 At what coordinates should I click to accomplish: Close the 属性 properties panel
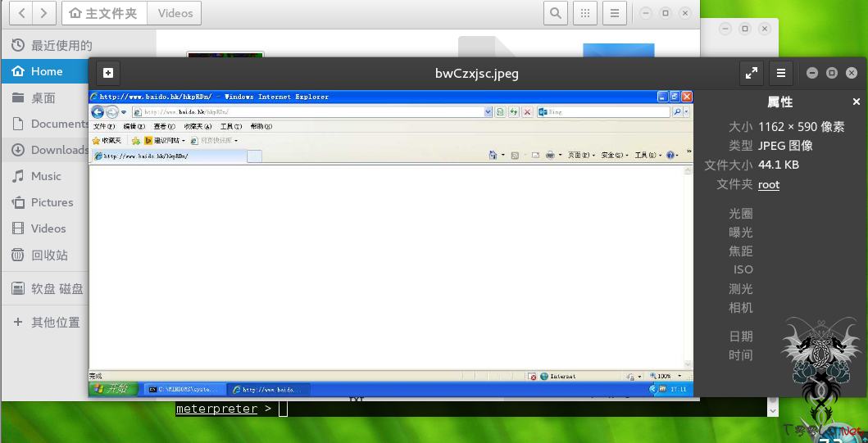pyautogui.click(x=856, y=102)
